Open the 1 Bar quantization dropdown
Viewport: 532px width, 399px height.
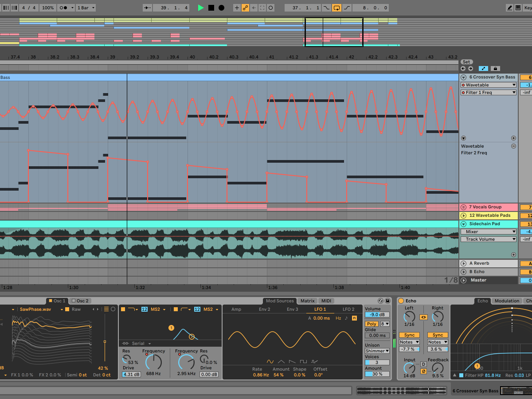(x=86, y=8)
